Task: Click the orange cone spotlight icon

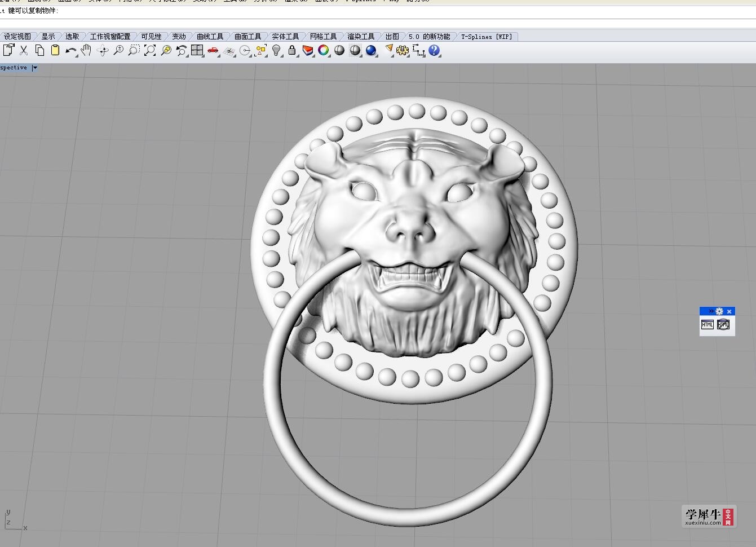Action: [388, 50]
